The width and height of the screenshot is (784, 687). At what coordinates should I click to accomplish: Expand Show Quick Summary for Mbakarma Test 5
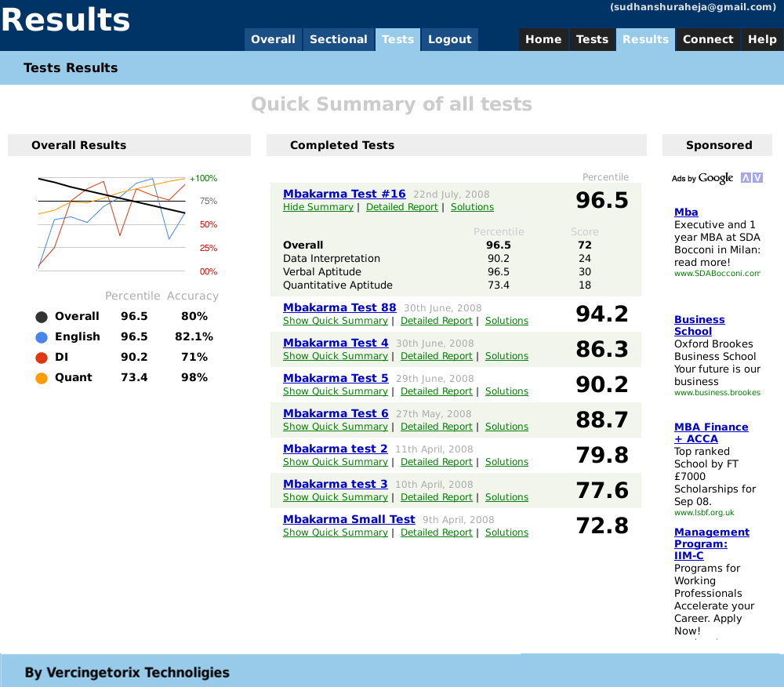point(336,391)
